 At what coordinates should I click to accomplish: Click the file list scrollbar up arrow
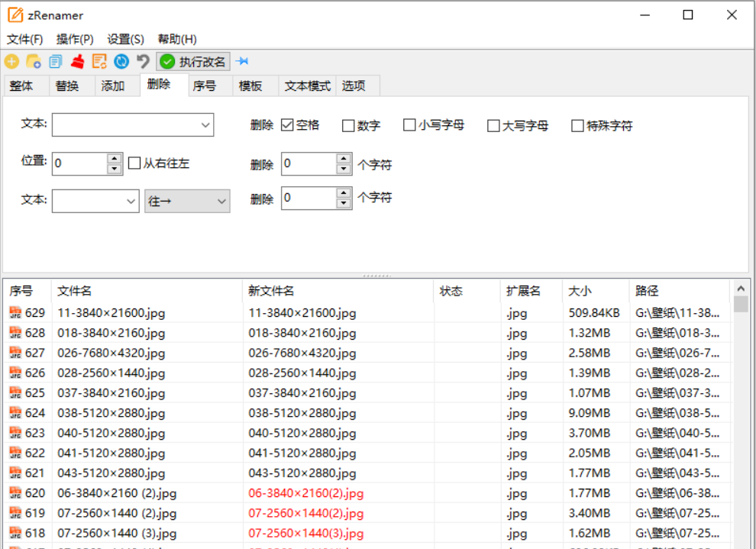point(741,288)
